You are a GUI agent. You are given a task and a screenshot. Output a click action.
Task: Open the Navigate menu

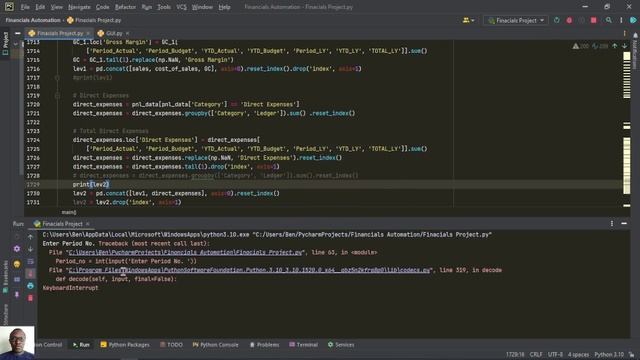79,7
